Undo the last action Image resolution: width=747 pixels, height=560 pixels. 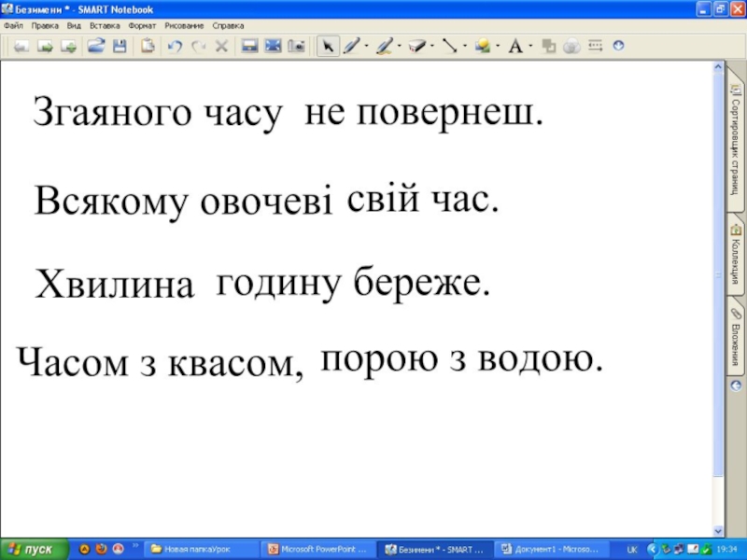[175, 46]
